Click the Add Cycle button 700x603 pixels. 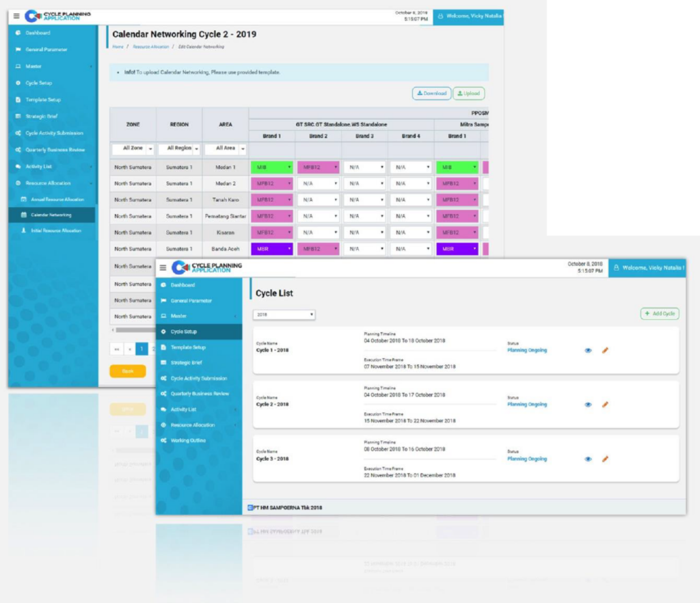pyautogui.click(x=660, y=314)
